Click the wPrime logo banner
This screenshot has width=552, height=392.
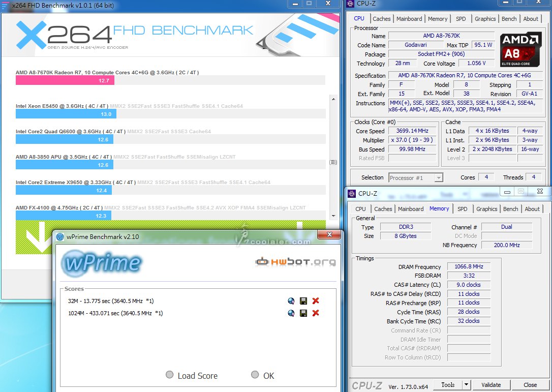tap(102, 263)
